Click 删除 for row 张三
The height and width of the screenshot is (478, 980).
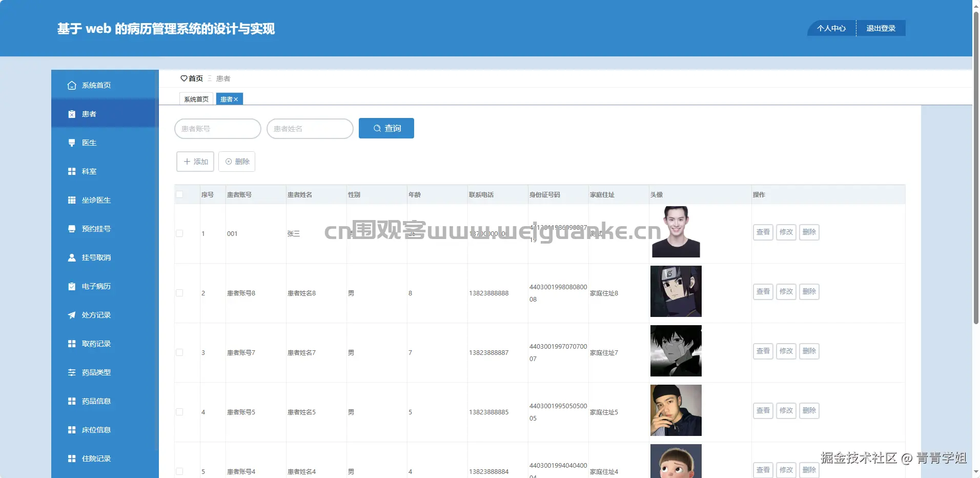click(x=809, y=232)
